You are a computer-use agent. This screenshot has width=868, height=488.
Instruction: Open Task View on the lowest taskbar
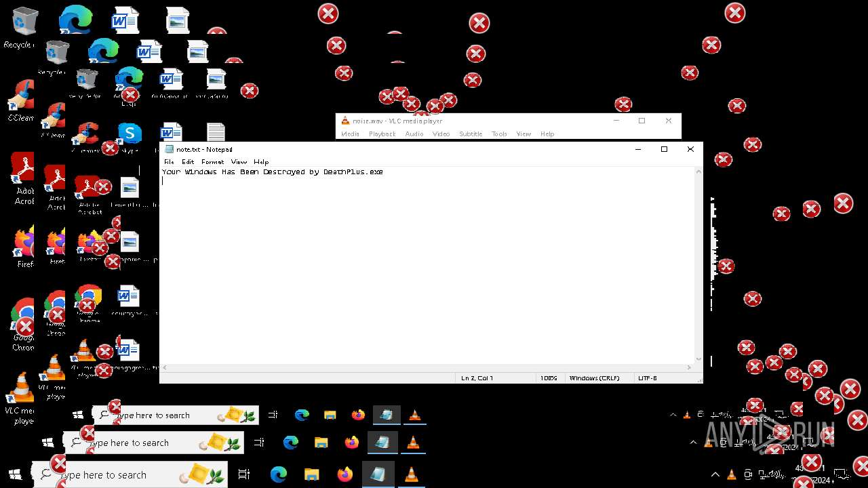click(244, 474)
